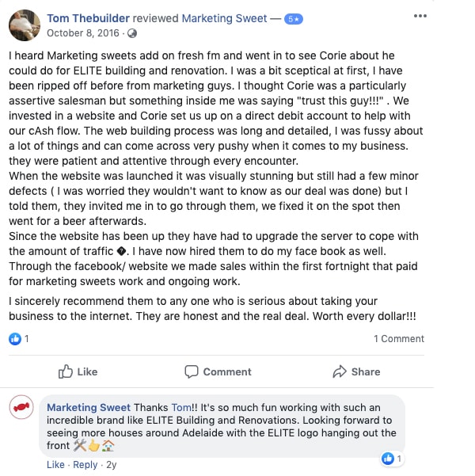Open the post options three-dot menu
The image size is (475, 476).
point(420,15)
